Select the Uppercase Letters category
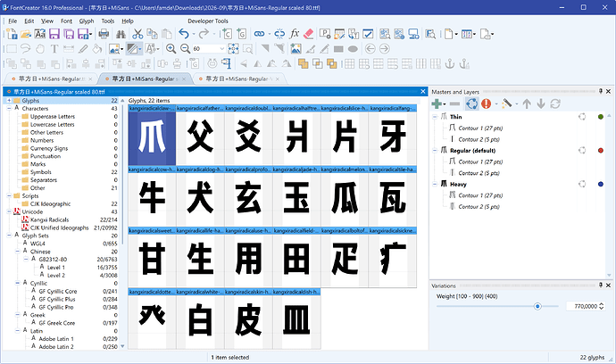The height and width of the screenshot is (364, 616). (x=53, y=117)
